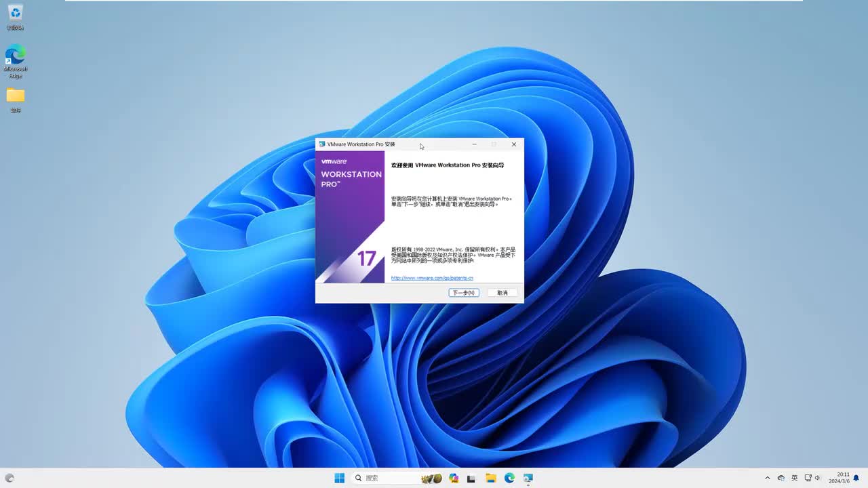Open the vmware.com patents link

pos(432,278)
